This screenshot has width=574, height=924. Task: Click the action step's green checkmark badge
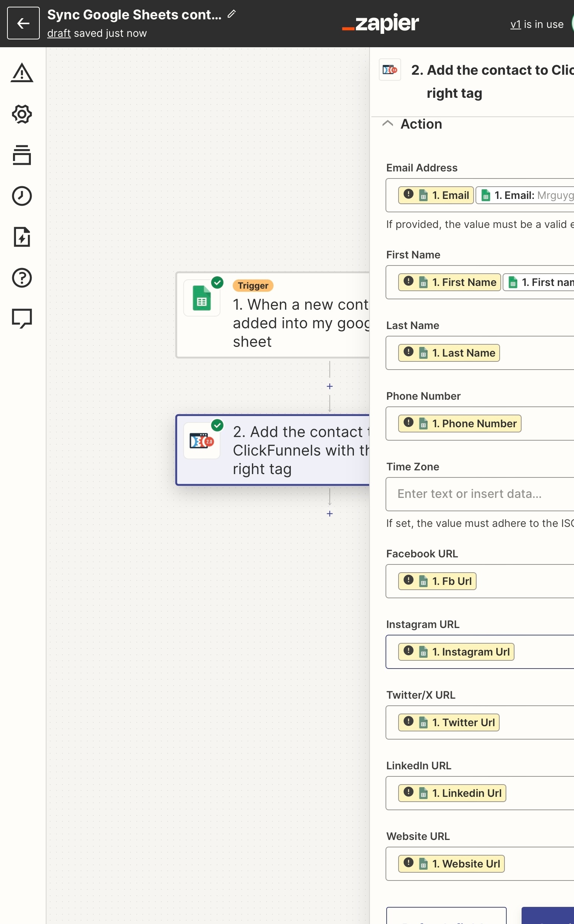coord(217,425)
